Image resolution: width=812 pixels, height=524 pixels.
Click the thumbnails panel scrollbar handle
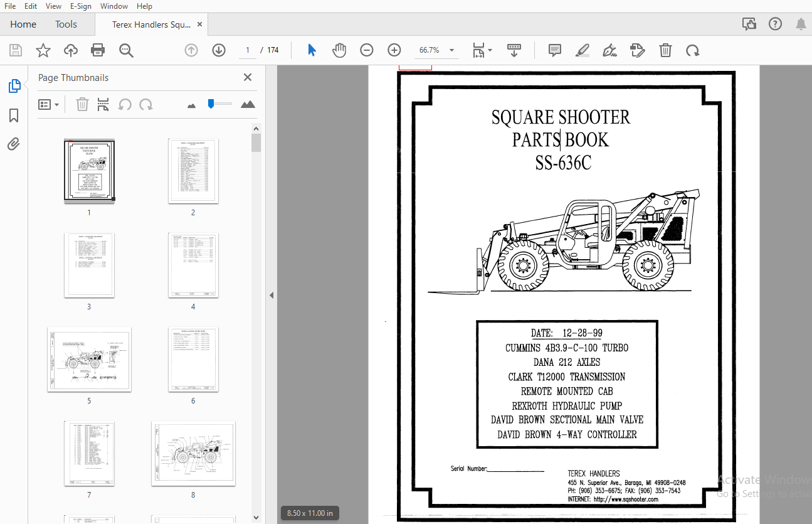click(x=256, y=142)
